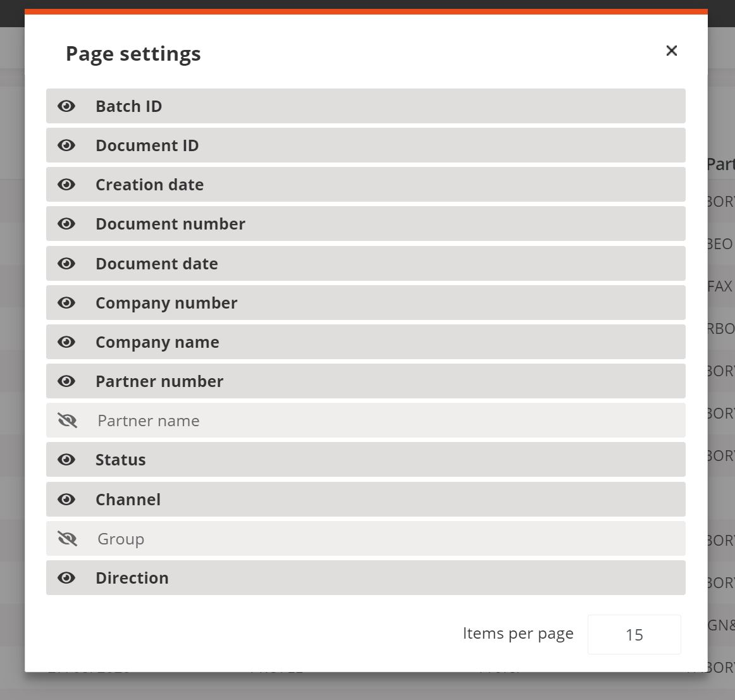Image resolution: width=735 pixels, height=700 pixels.
Task: Hide the Document date column eye
Action: click(x=66, y=264)
